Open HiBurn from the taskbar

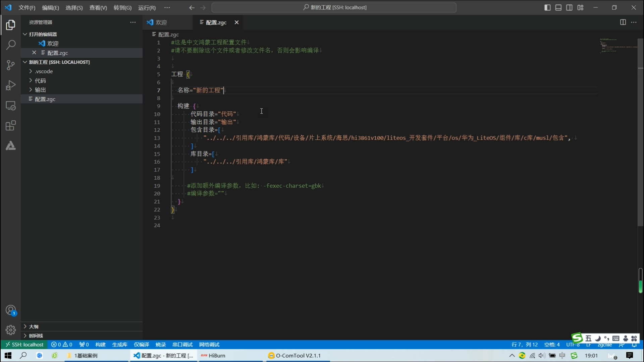point(217,355)
